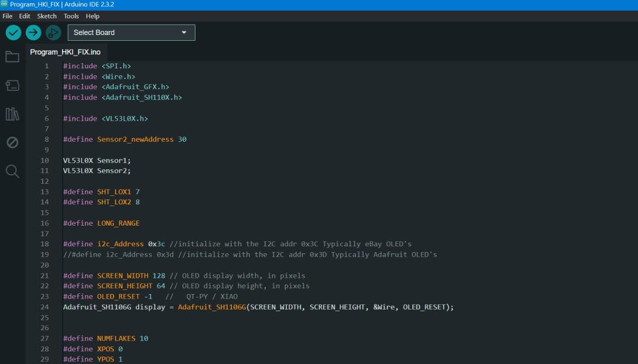The width and height of the screenshot is (638, 364).
Task: Click the Select Board dropdown arrow
Action: (184, 33)
